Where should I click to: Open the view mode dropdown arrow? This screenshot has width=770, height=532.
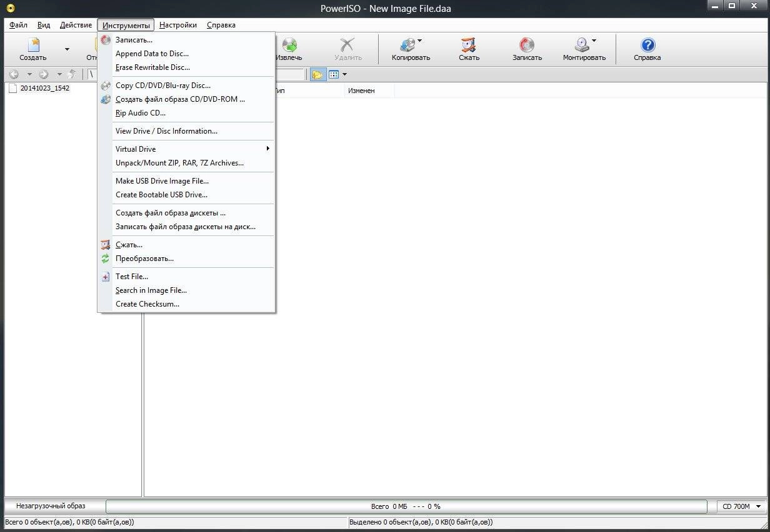click(x=344, y=74)
